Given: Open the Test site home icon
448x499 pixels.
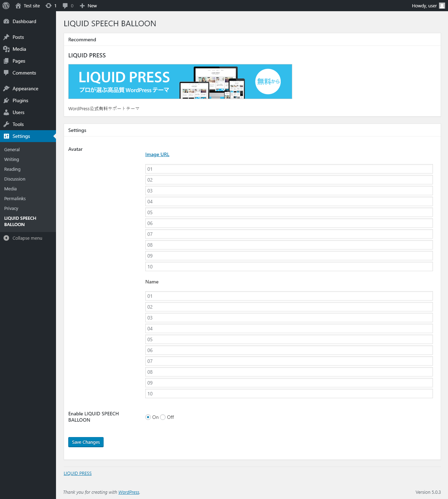Looking at the screenshot, I should tap(18, 6).
